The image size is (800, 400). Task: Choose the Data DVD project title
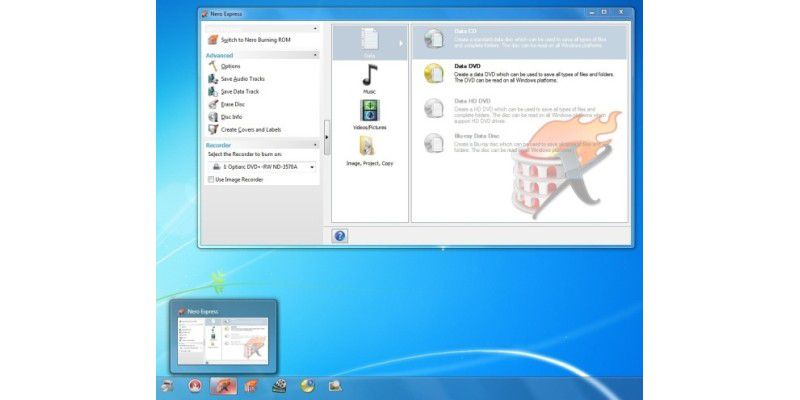coord(467,66)
